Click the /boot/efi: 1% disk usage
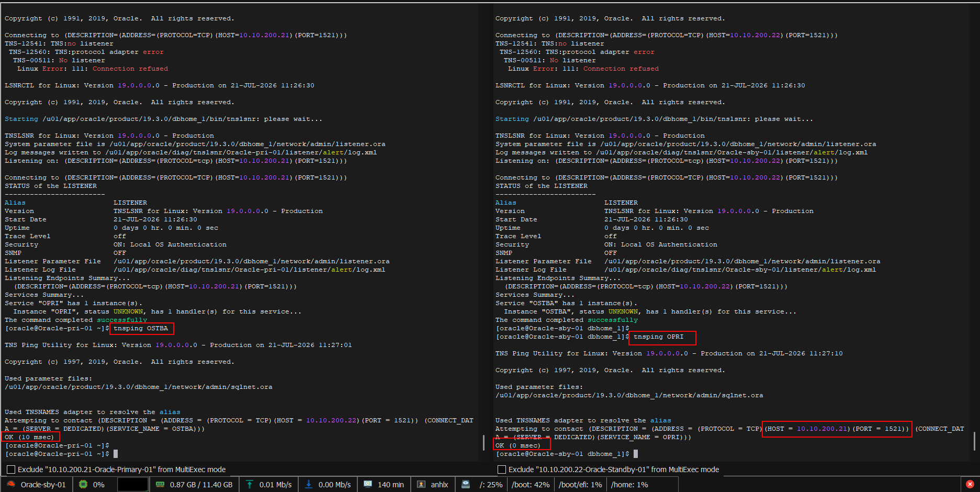Screen dimensions: 980x492 (x=580, y=485)
